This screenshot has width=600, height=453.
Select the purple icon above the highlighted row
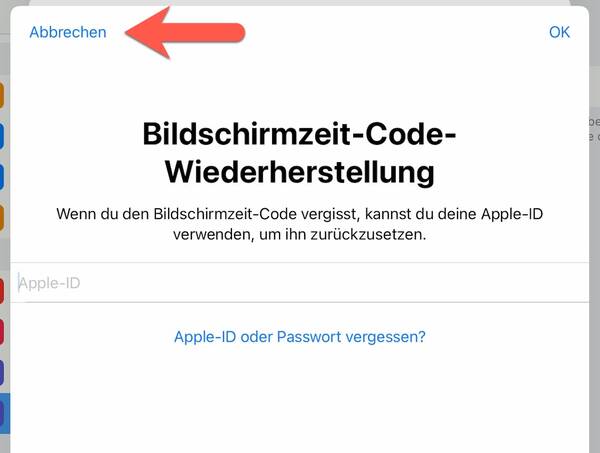tap(2, 373)
